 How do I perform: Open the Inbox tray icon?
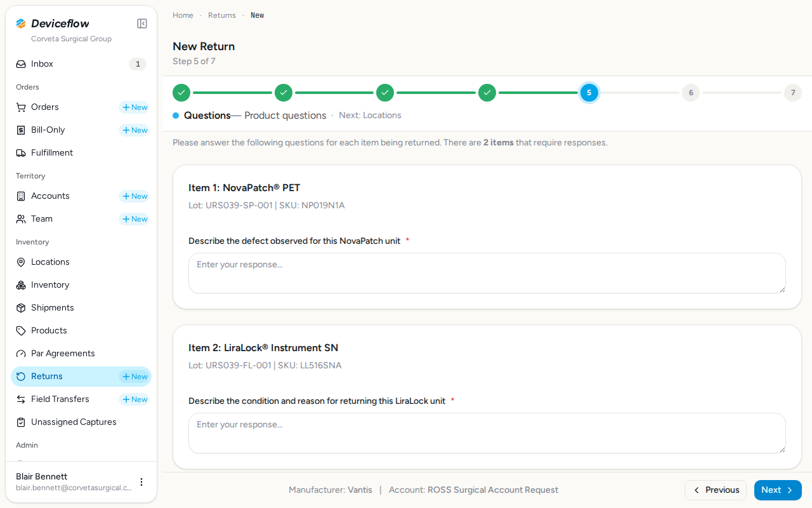[21, 64]
